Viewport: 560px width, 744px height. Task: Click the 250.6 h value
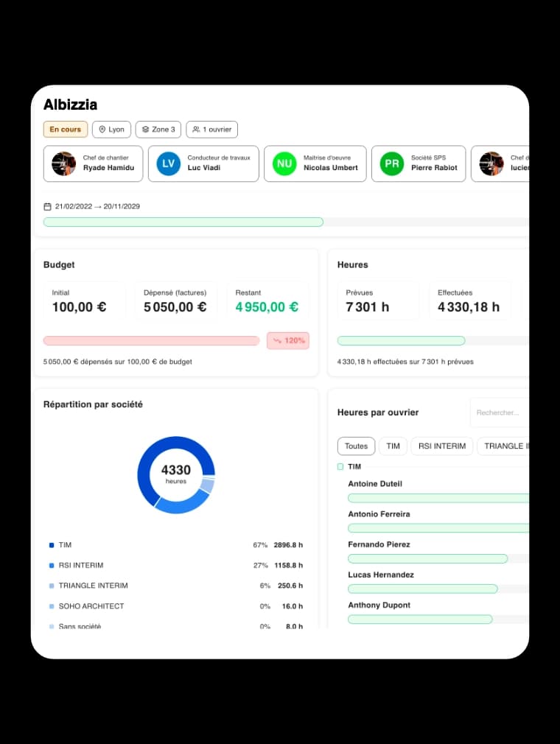(x=290, y=586)
